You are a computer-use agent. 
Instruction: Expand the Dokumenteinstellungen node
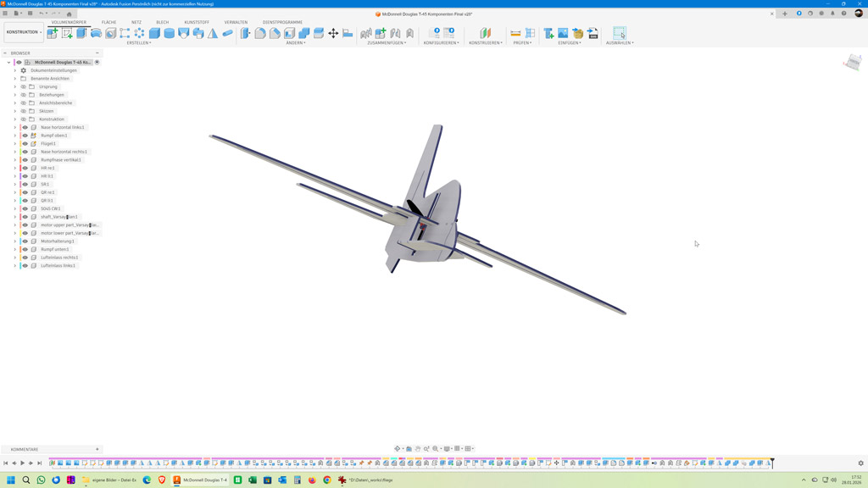click(15, 70)
